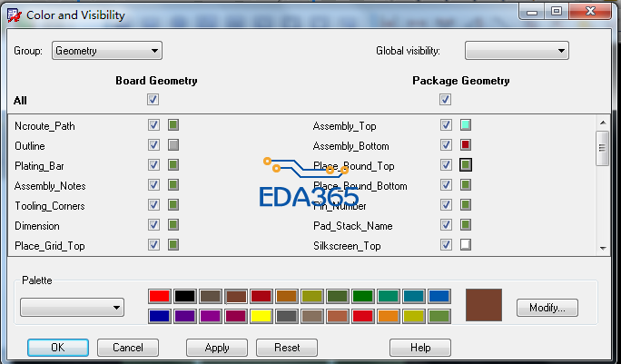Select Pin_Number color box
Viewport: 621px width, 364px height.
click(x=466, y=205)
